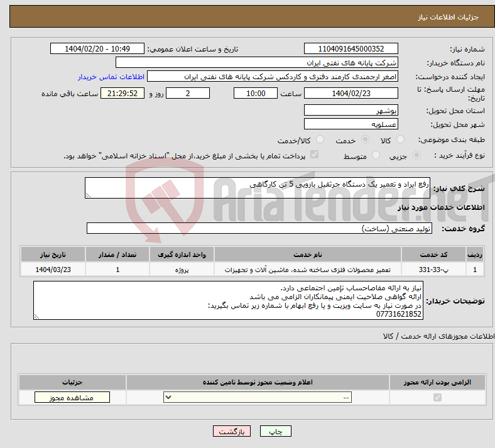This screenshot has height=448, width=495.
Task: Click the resize handle of شرح کلی نیاز box
Action: [x=88, y=195]
